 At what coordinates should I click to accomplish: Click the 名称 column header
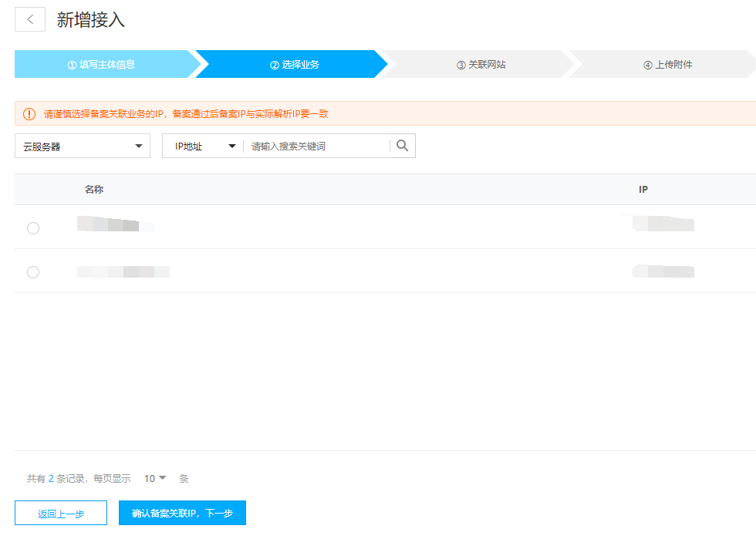tap(94, 190)
